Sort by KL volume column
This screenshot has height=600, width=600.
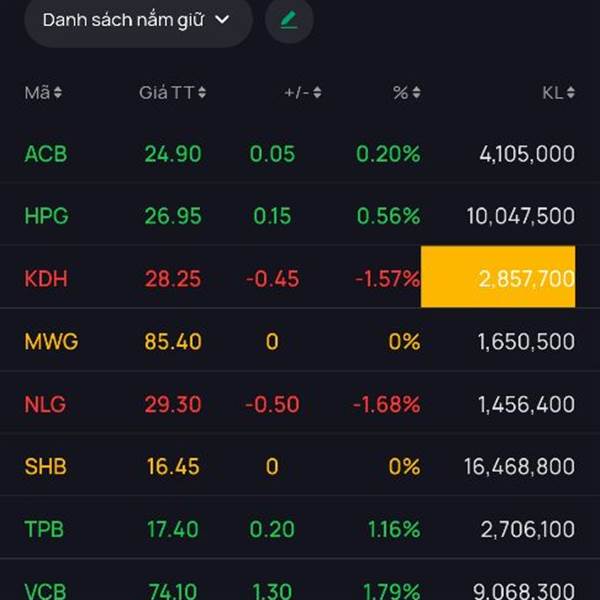[x=558, y=93]
